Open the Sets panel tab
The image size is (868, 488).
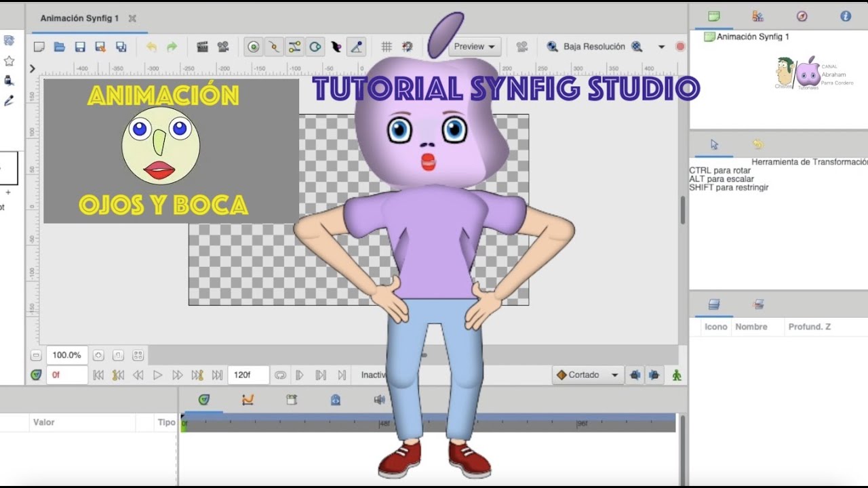coord(758,304)
